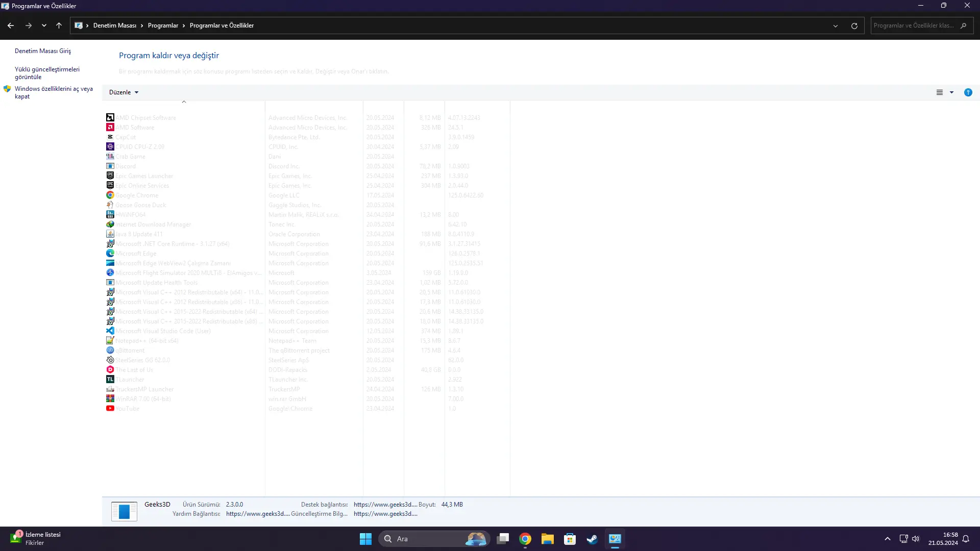Image resolution: width=980 pixels, height=551 pixels.
Task: Select the Epic Games Launcher icon
Action: 110,176
